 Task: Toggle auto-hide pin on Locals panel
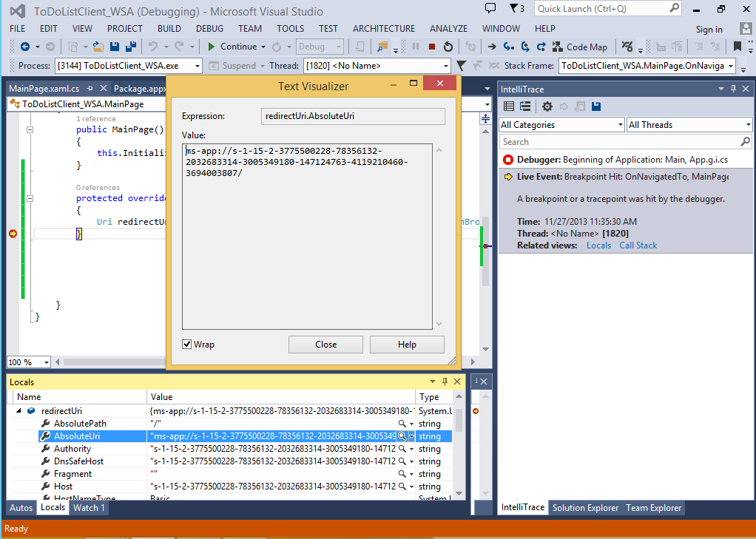(445, 382)
